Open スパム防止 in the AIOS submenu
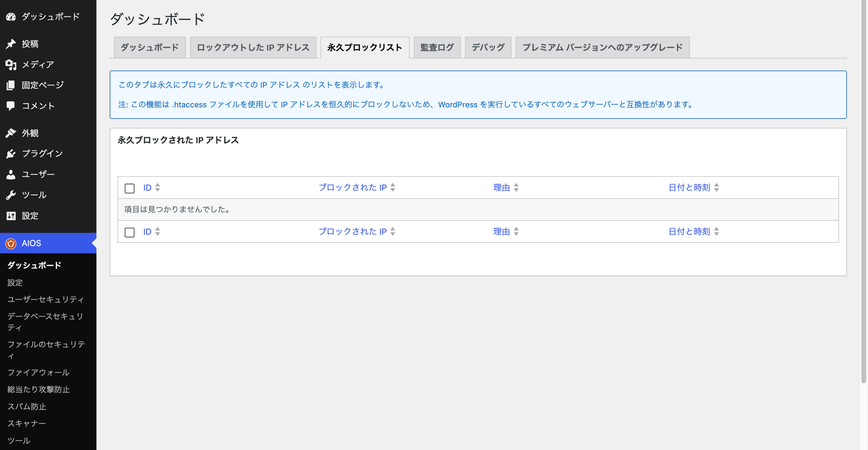This screenshot has height=450, width=868. pos(27,406)
